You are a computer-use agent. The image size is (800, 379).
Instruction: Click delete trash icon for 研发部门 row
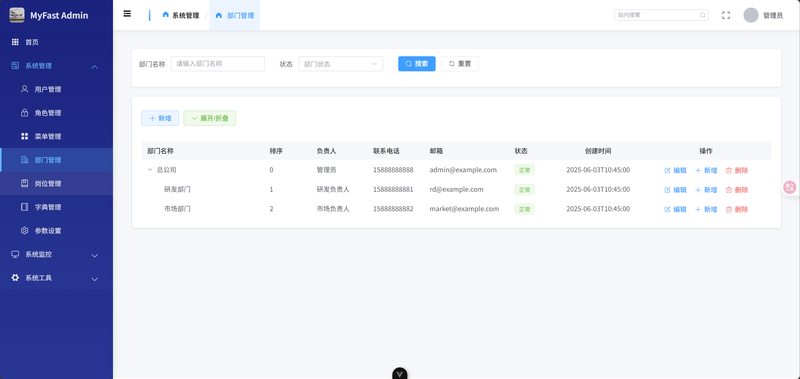[x=729, y=190]
